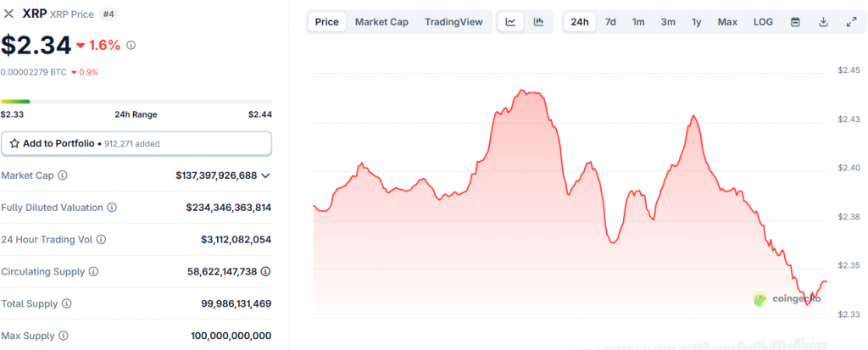This screenshot has width=868, height=350.
Task: Click the XRP logo icon
Action: pos(9,14)
